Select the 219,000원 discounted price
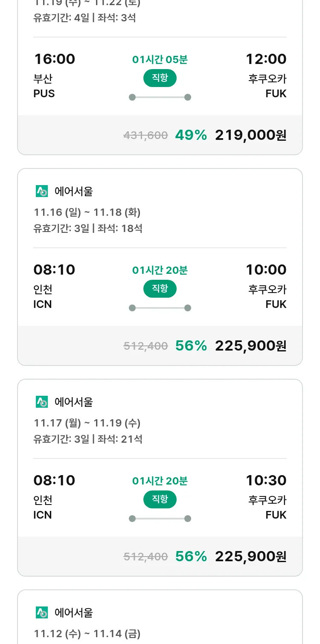Viewport: 320px width, 644px height. click(250, 135)
